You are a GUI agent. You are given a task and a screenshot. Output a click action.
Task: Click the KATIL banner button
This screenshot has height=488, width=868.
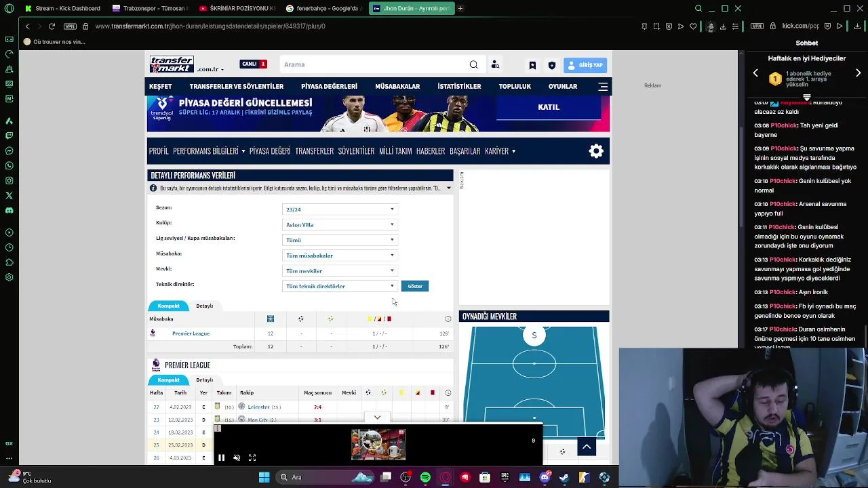[x=549, y=107]
